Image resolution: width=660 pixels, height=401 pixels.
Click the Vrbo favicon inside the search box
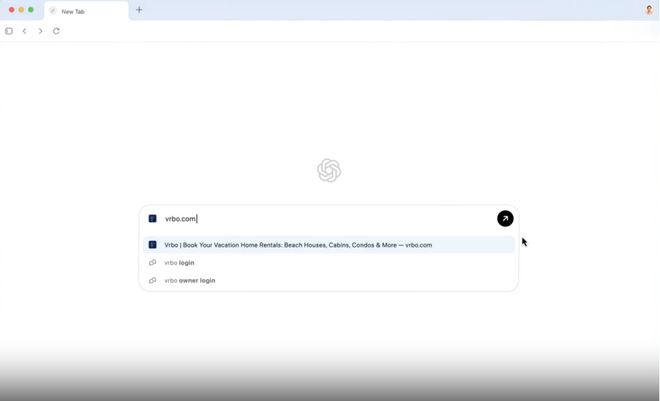point(152,218)
